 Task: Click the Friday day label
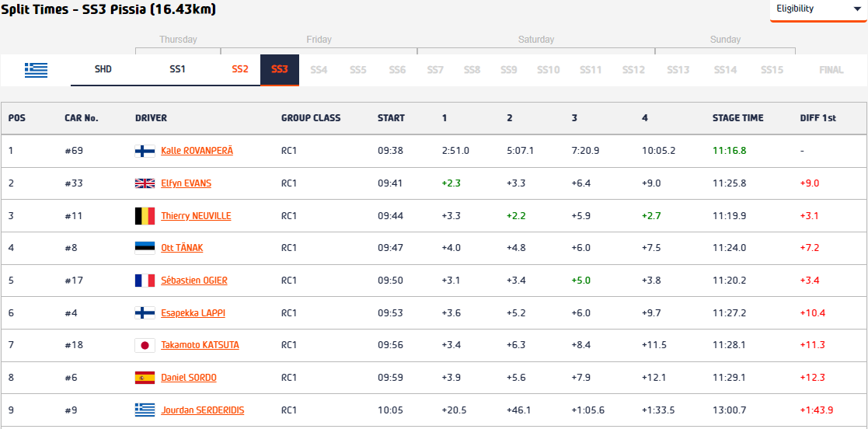(x=319, y=40)
